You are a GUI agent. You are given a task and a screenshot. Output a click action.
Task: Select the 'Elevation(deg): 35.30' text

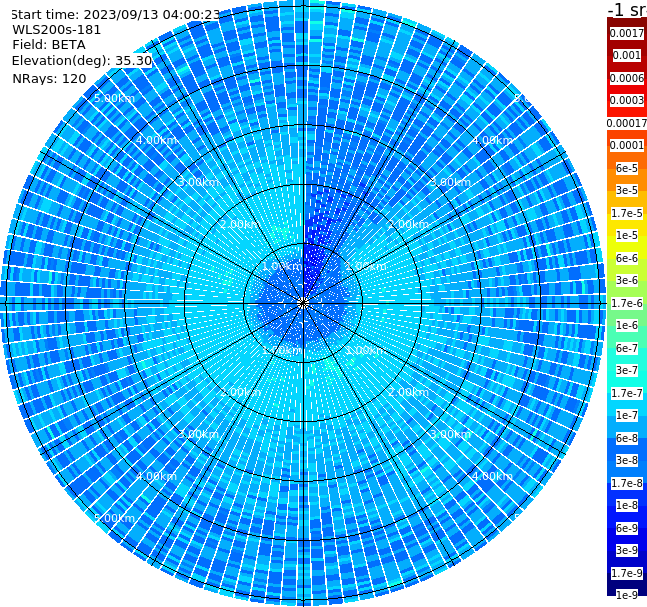(82, 61)
